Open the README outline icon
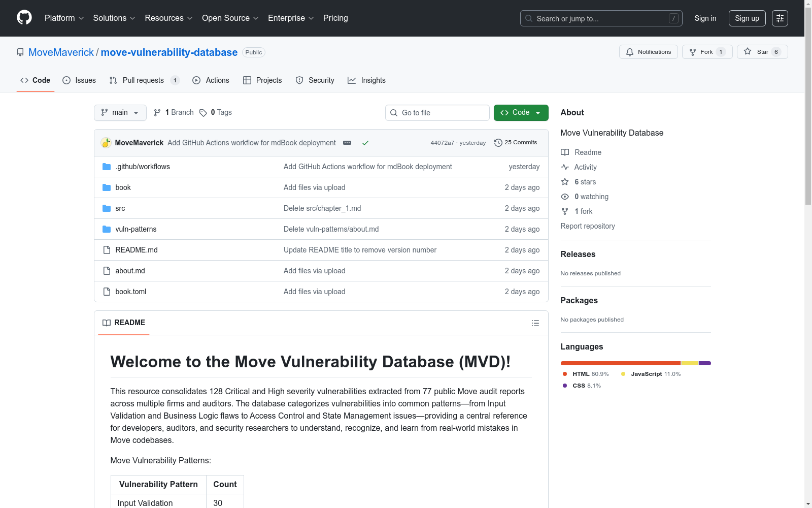Screen dimensions: 812x508 point(535,323)
